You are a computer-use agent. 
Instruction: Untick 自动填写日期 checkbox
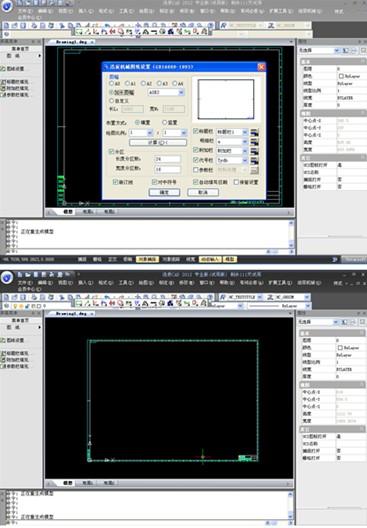pyautogui.click(x=196, y=182)
